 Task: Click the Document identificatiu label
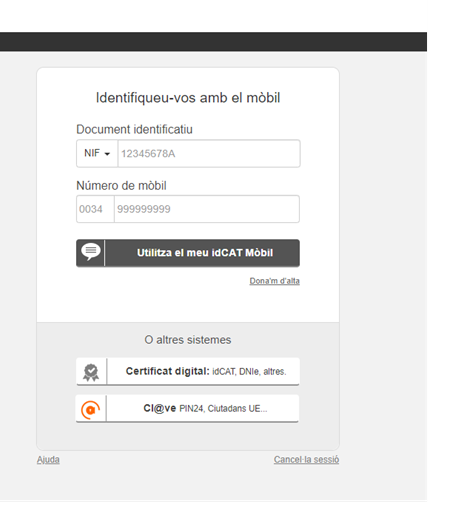tap(134, 129)
